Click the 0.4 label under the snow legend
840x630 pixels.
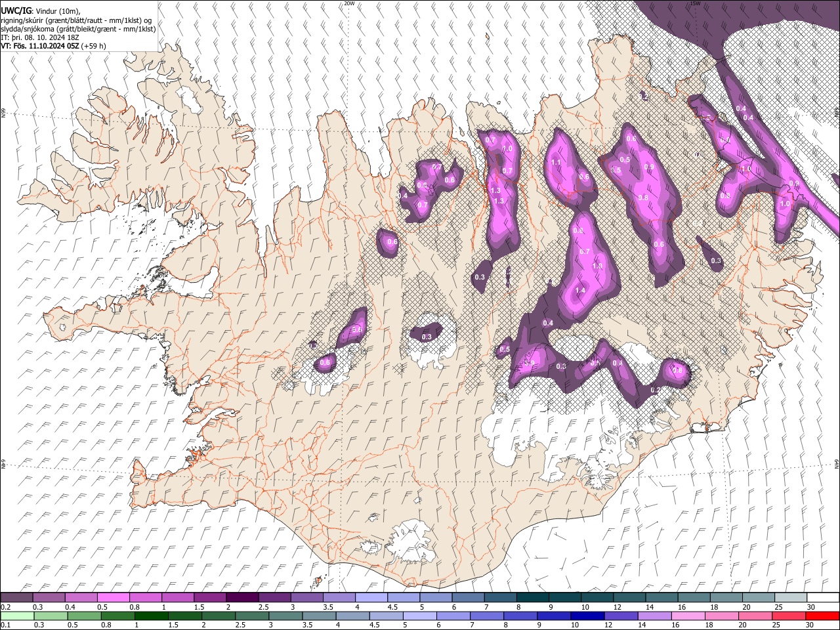69,606
